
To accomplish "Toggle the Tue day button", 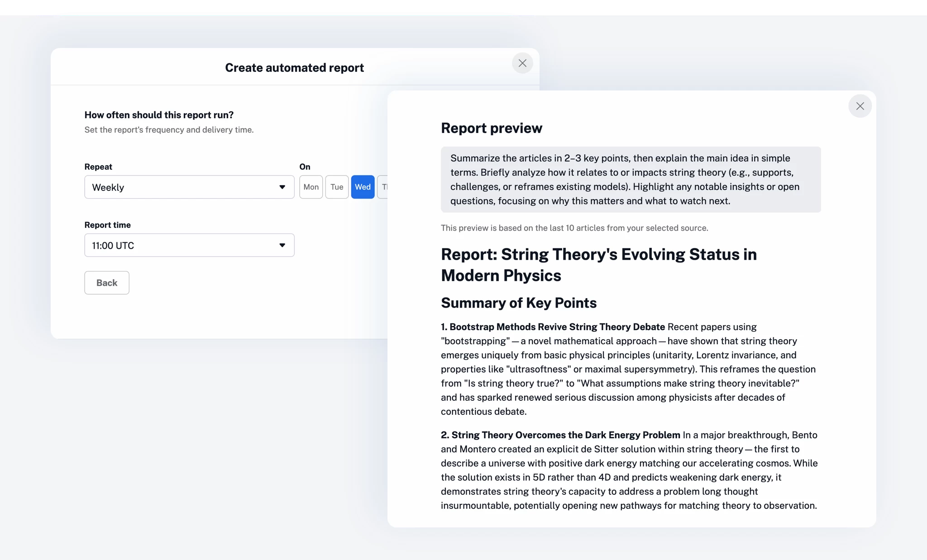I will click(x=337, y=187).
